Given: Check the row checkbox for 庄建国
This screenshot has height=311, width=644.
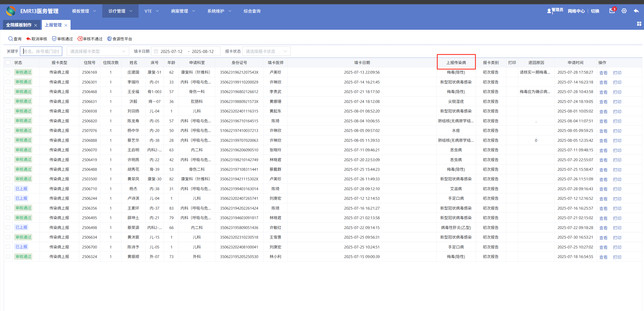Looking at the screenshot, I should [8, 72].
